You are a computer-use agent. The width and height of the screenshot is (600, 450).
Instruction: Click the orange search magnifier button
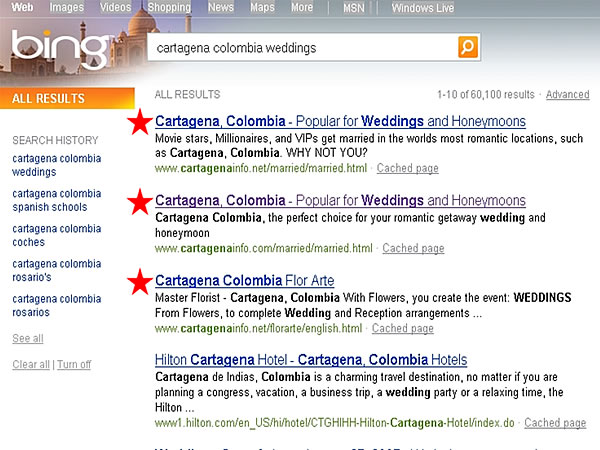tap(468, 47)
